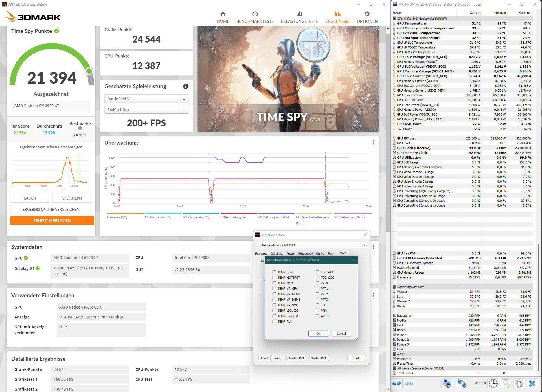This screenshot has height=392, width=542.
Task: Open MorePowerTool GPU selection dropdown
Action: [311, 245]
